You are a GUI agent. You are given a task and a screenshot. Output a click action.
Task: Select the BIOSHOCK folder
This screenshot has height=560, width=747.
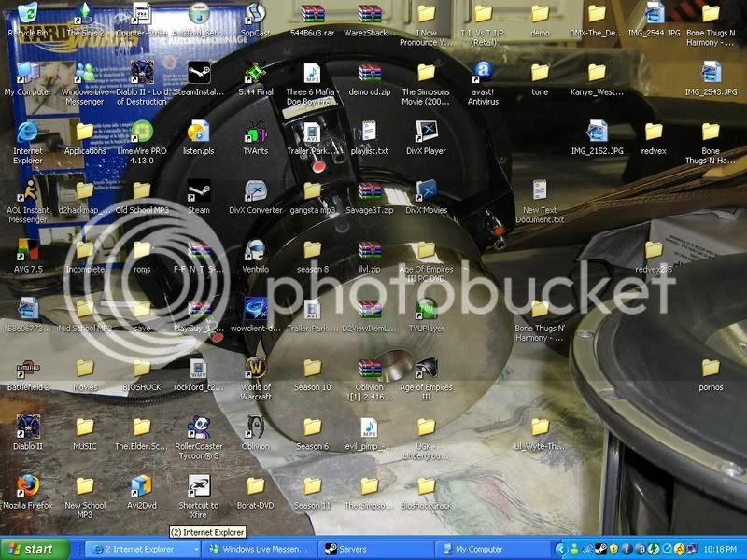(x=142, y=368)
